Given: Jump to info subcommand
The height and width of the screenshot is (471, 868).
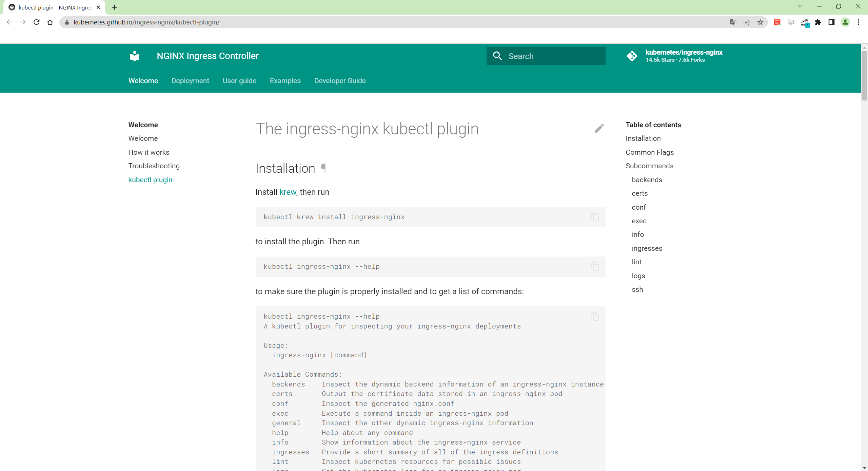Looking at the screenshot, I should [x=637, y=234].
